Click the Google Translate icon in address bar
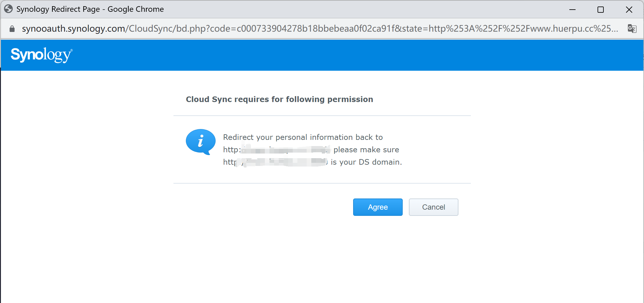 click(x=632, y=29)
